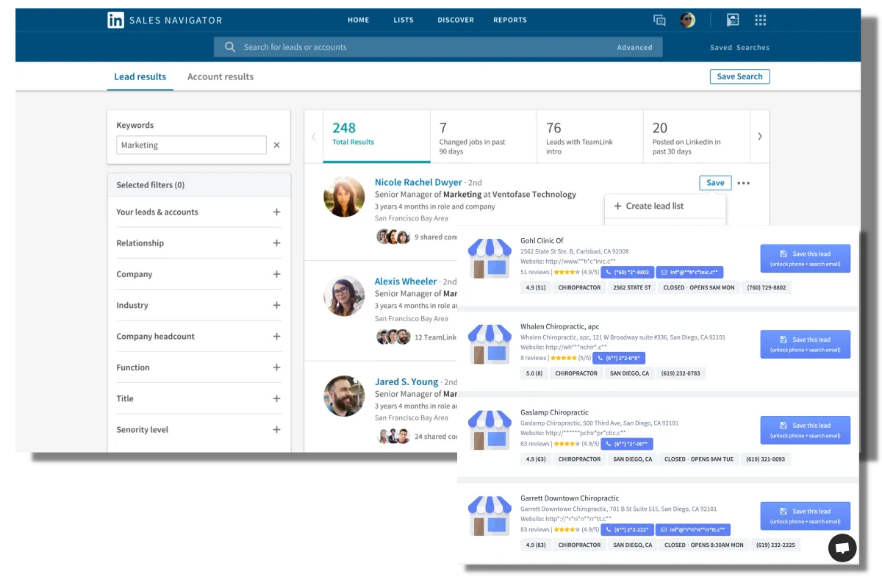Click the storefront icon for Gaslamp Chiropractic
The image size is (882, 588).
490,430
